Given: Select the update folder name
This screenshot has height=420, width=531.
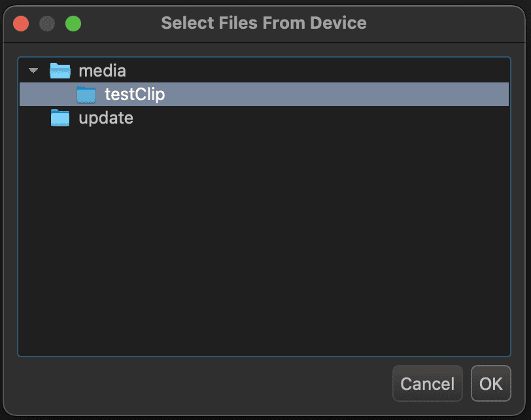Looking at the screenshot, I should coord(106,118).
